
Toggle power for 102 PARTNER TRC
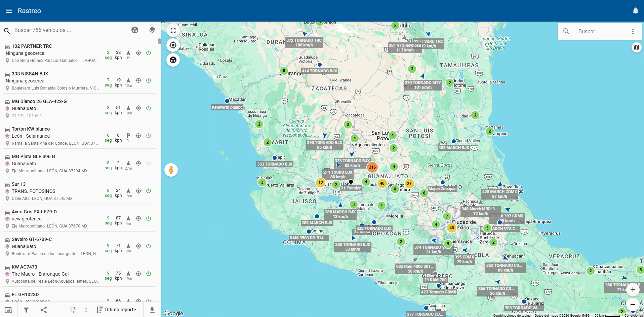tap(149, 53)
